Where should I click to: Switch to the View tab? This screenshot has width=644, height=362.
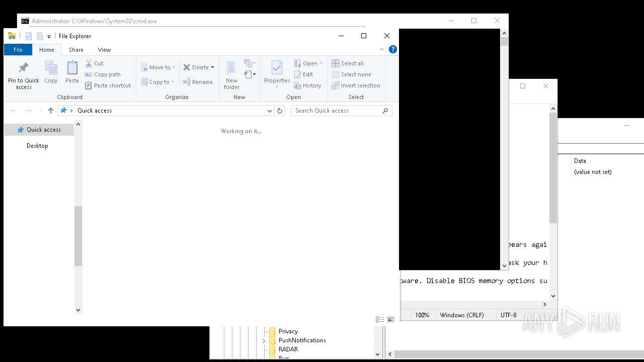[x=104, y=50]
